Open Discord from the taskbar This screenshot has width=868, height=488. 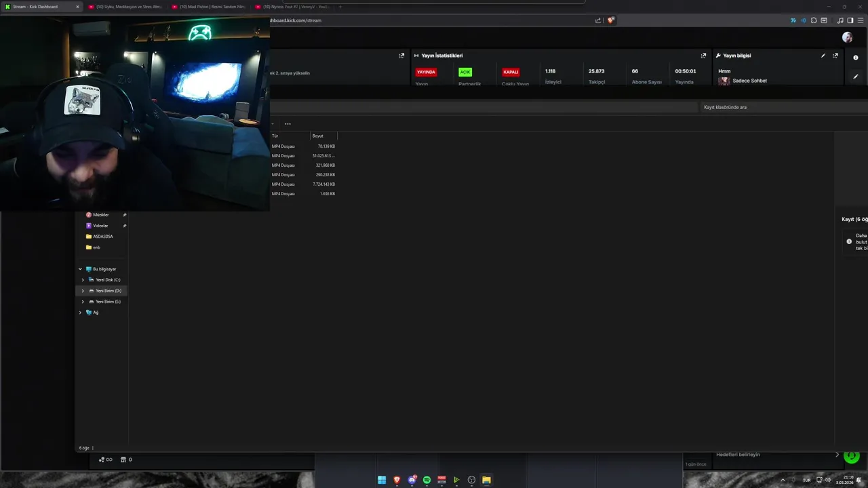click(x=412, y=480)
